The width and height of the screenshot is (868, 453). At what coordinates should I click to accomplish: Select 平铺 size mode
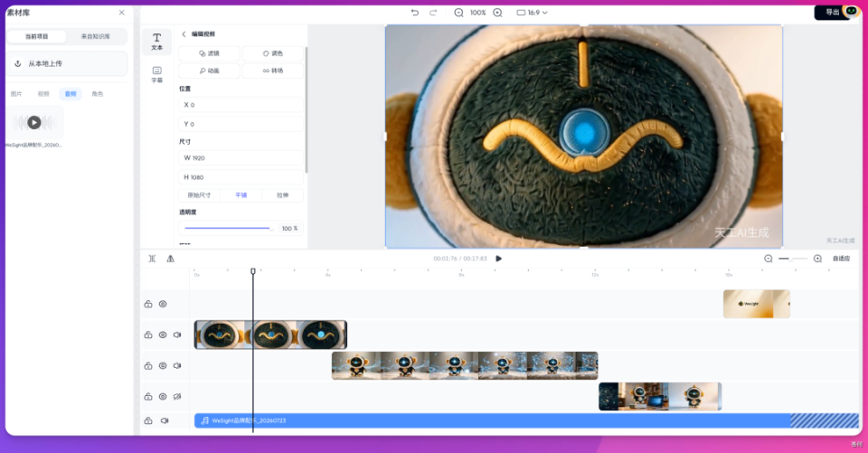click(x=241, y=195)
